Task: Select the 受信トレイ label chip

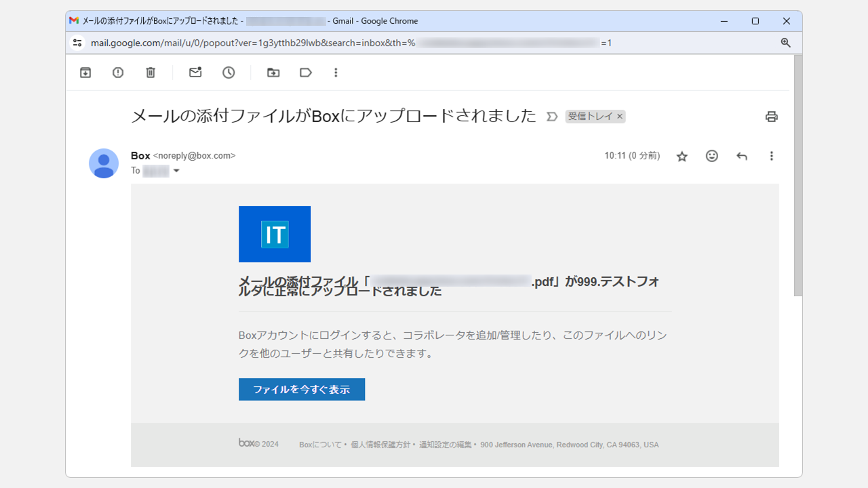Action: click(x=591, y=117)
